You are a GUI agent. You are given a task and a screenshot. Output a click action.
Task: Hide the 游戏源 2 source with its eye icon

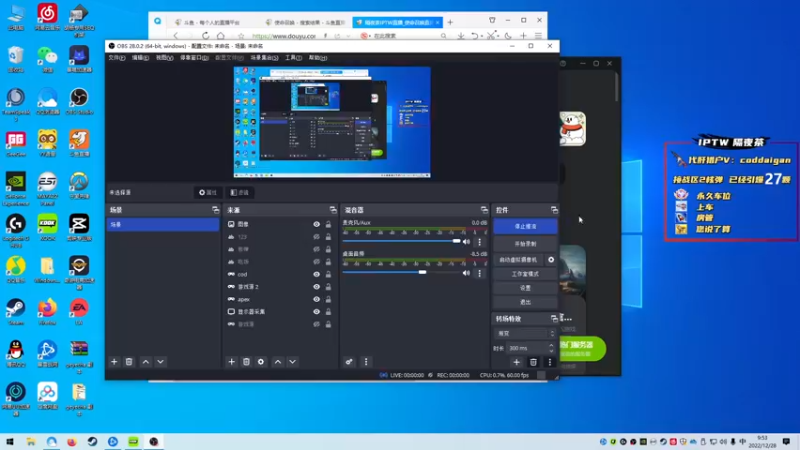(317, 287)
